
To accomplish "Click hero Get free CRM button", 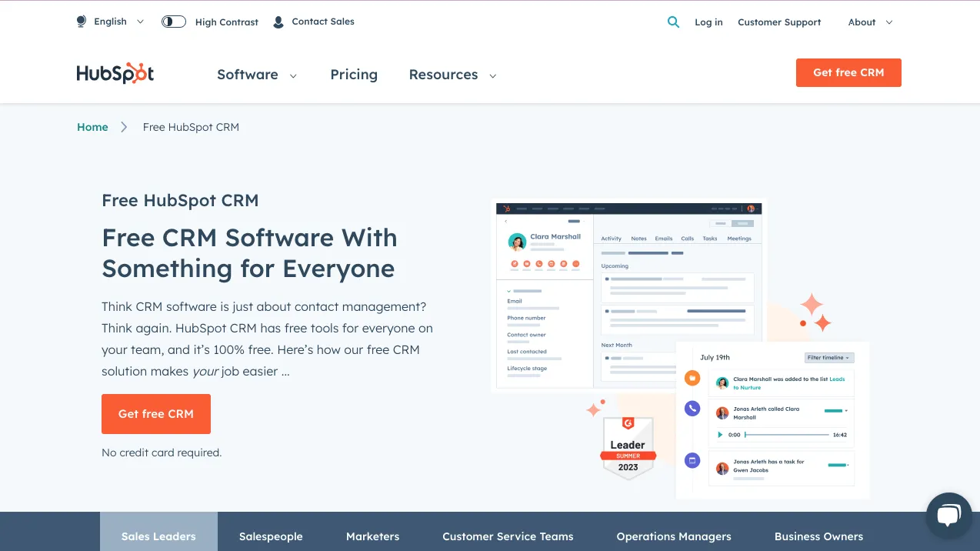I will 156,414.
